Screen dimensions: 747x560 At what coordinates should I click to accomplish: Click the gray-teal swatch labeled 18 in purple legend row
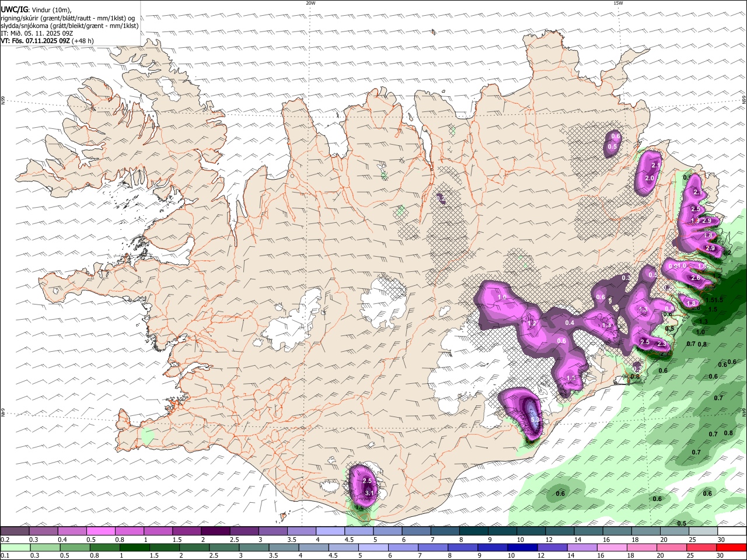[x=645, y=531]
